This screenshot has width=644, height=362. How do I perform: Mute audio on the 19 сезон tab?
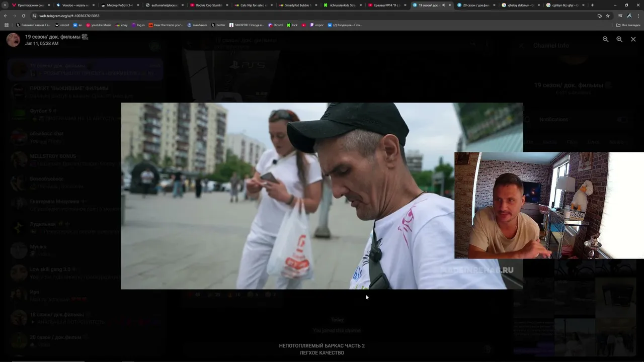tap(443, 5)
